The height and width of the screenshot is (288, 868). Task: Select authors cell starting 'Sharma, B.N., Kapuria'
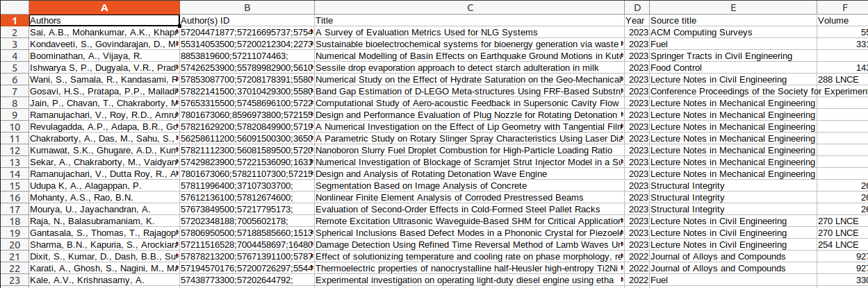tap(104, 245)
